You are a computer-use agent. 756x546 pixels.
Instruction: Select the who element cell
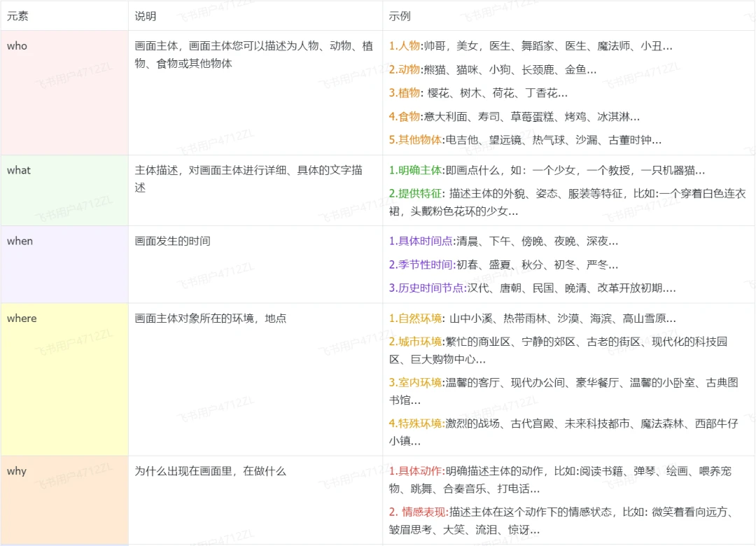pyautogui.click(x=64, y=92)
